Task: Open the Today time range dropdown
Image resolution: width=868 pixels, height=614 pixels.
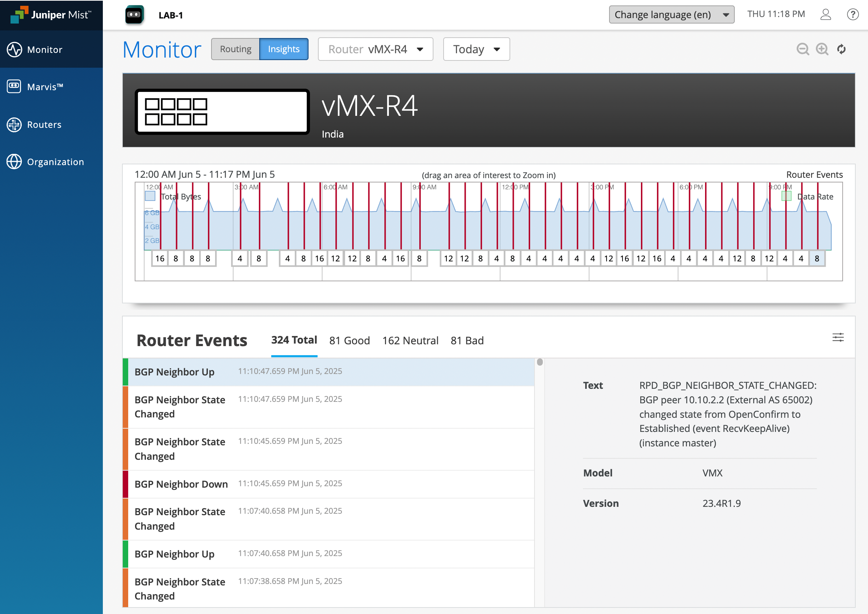Action: [476, 49]
